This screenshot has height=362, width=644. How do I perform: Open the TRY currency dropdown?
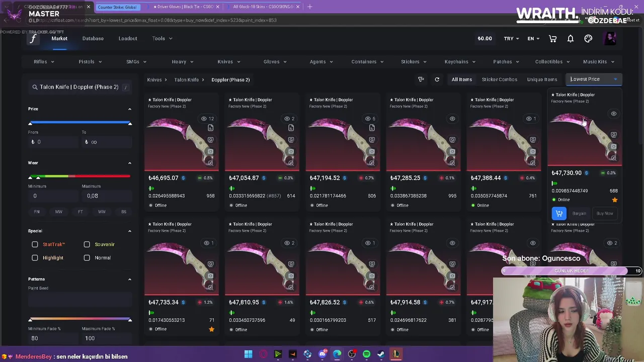click(511, 39)
